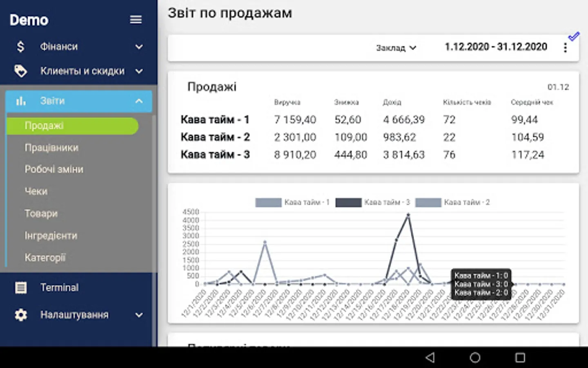
Task: Click the average check value 117,24
Action: click(528, 155)
